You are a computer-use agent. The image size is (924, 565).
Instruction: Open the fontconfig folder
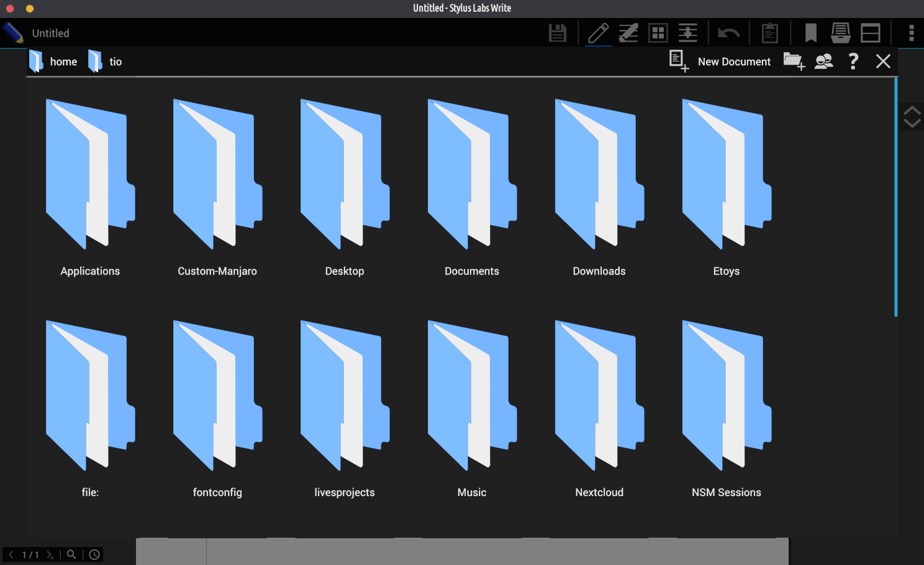coord(217,409)
